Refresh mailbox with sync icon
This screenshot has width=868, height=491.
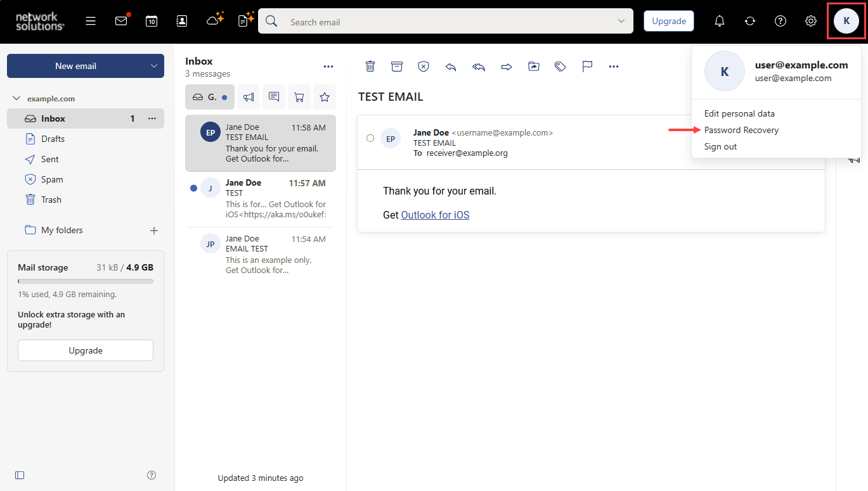[x=750, y=21]
